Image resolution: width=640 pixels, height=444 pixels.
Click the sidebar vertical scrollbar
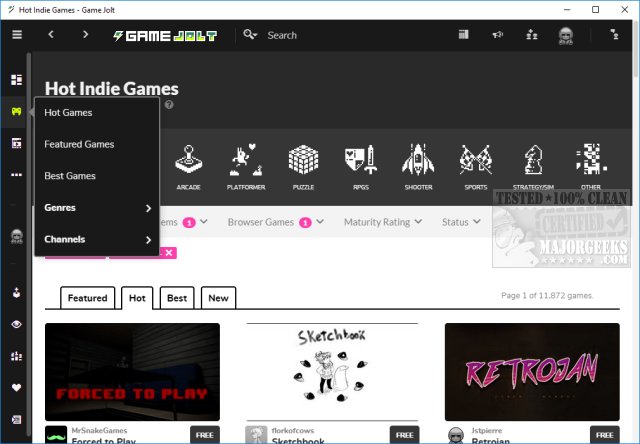pyautogui.click(x=29, y=245)
